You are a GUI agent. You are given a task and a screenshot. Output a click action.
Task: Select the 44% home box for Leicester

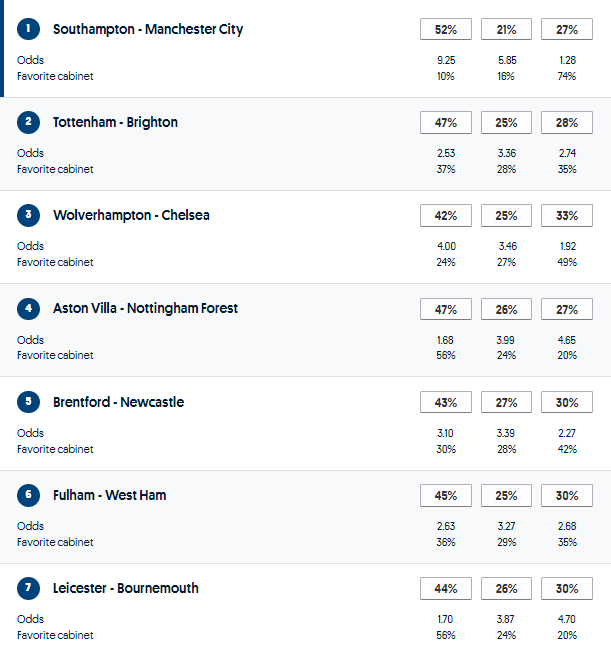446,589
